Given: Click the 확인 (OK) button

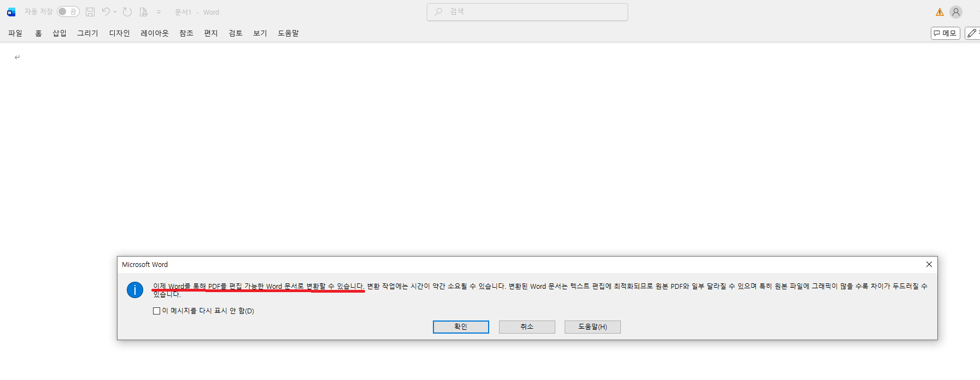Looking at the screenshot, I should point(461,326).
